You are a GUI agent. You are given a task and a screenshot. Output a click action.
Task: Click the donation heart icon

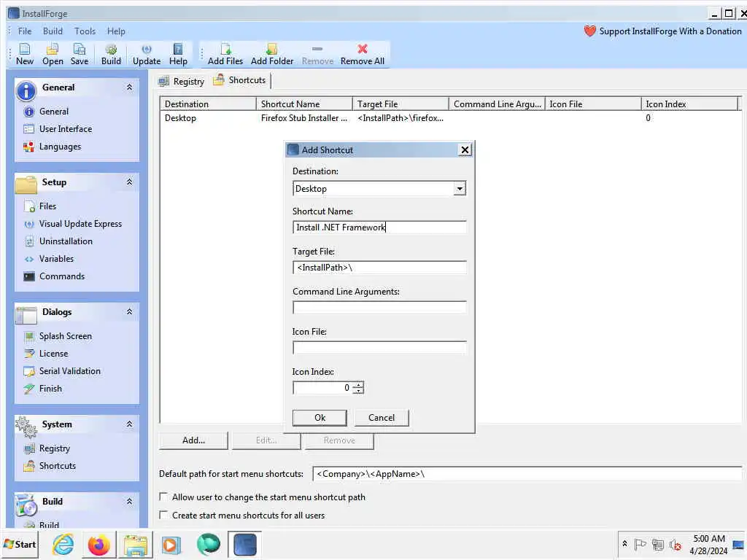click(589, 31)
